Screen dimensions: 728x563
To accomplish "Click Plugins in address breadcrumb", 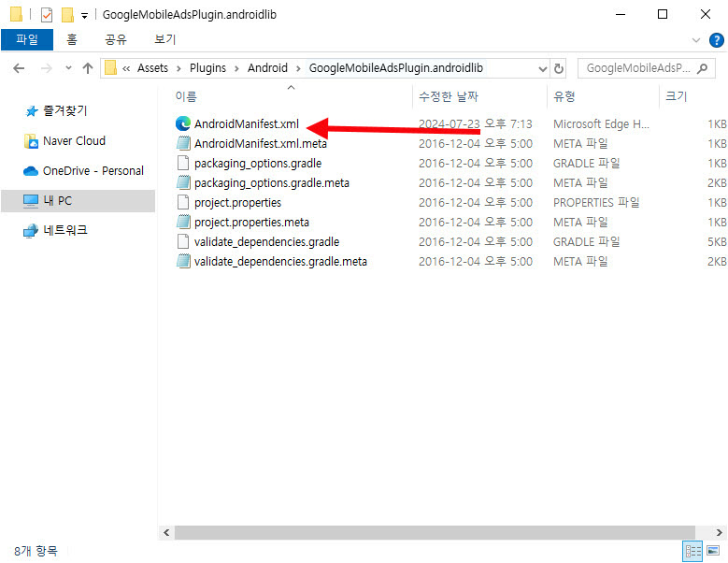I will click(207, 68).
